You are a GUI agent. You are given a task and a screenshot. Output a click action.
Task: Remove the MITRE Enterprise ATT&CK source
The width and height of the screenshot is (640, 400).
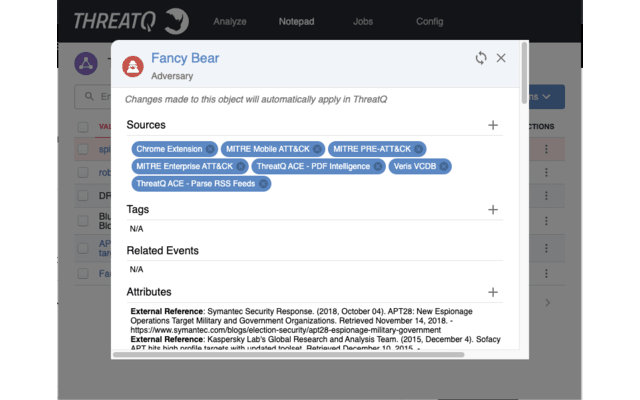[x=241, y=166]
